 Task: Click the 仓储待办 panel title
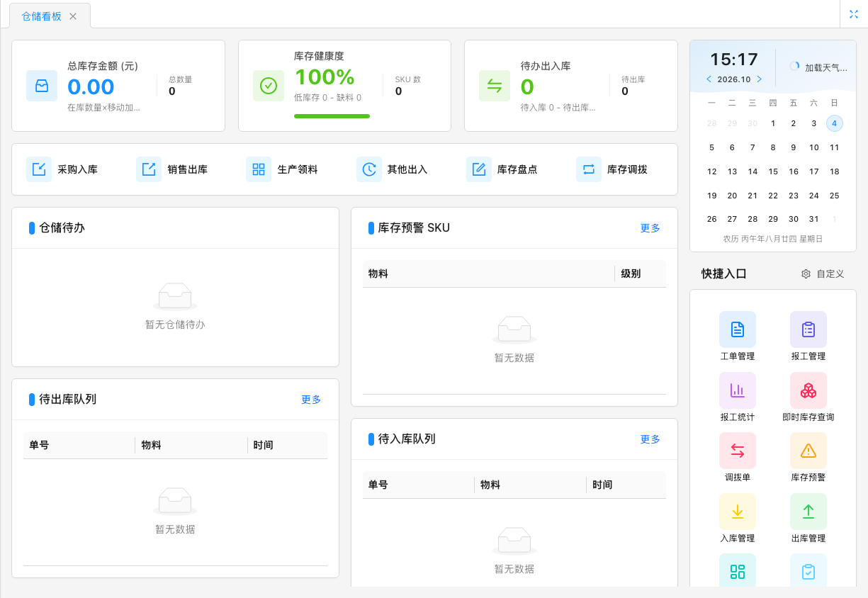coord(62,228)
